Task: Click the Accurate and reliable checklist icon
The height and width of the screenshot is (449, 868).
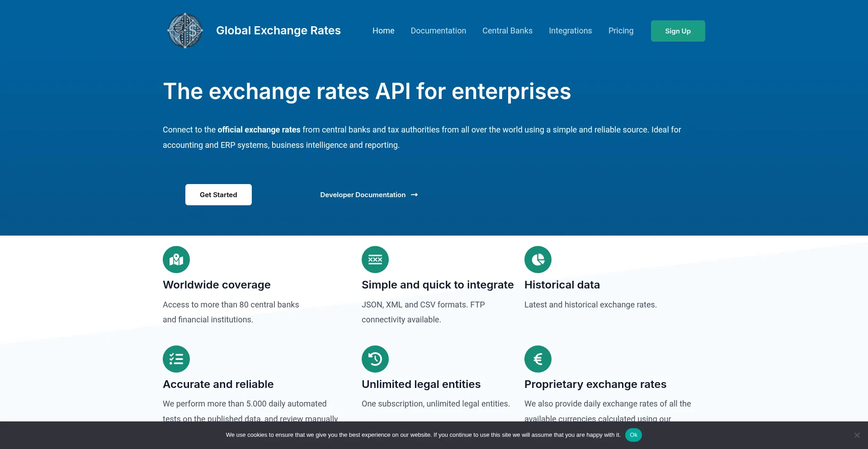Action: coord(176,359)
